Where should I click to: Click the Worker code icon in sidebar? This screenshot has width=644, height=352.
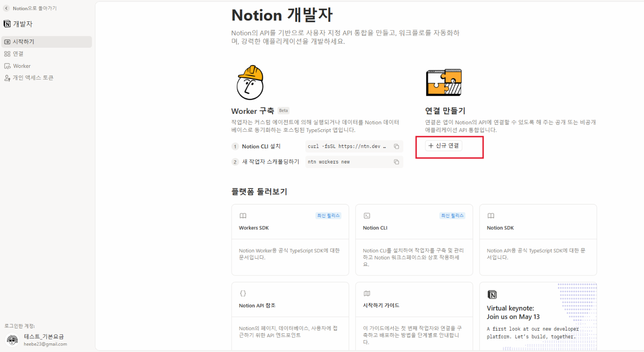pyautogui.click(x=7, y=66)
